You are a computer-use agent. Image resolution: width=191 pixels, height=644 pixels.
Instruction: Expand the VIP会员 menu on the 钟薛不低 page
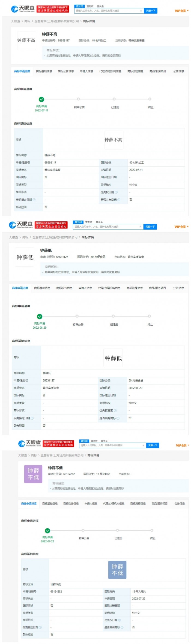[182, 445]
